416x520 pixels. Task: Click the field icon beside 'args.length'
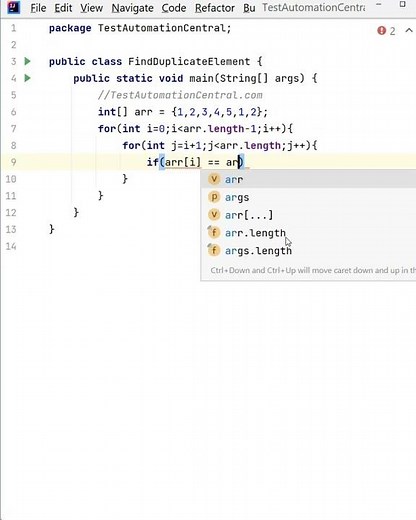[x=214, y=250]
